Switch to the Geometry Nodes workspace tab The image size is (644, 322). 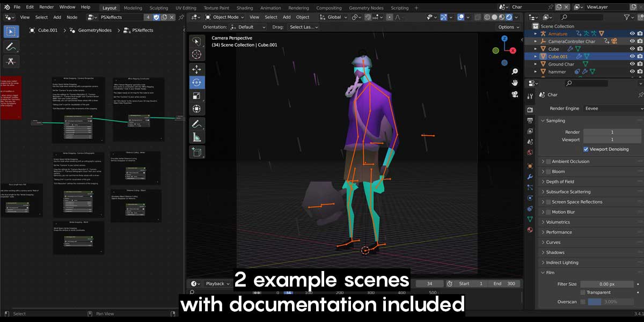click(x=366, y=8)
